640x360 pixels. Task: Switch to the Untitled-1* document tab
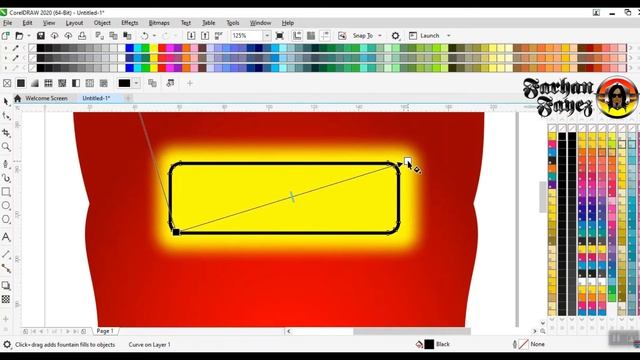click(x=96, y=98)
